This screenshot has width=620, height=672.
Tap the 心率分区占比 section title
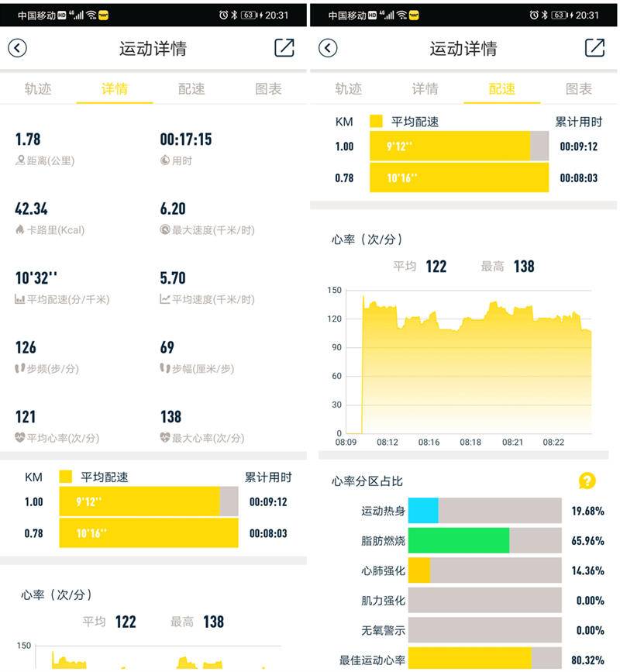click(367, 481)
